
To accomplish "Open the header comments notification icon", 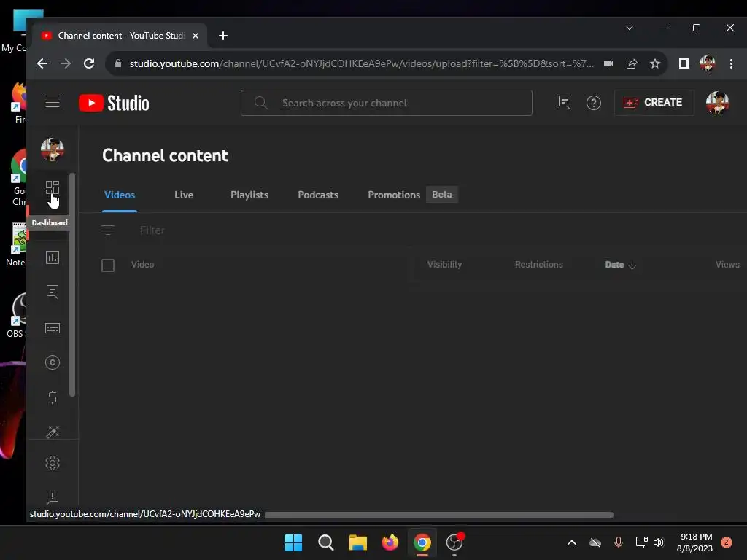I will (564, 102).
